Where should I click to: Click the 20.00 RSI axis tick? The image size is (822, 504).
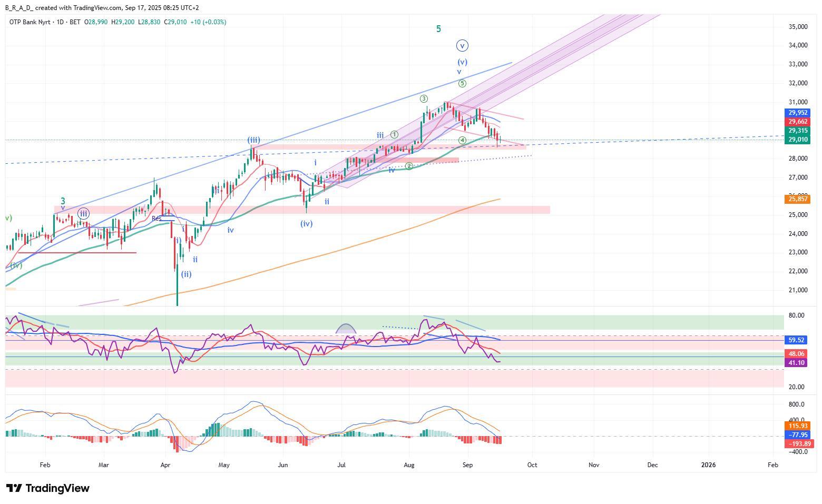tap(796, 387)
